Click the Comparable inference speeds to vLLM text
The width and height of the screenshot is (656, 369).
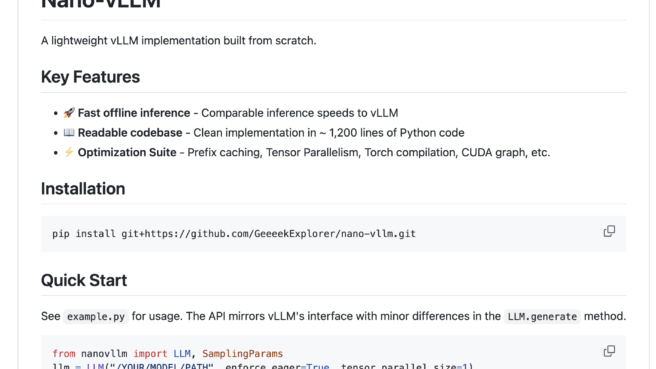coord(300,113)
